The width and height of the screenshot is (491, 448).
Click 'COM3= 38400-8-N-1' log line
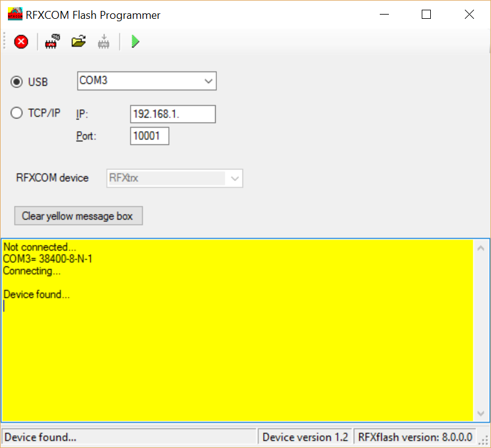47,259
